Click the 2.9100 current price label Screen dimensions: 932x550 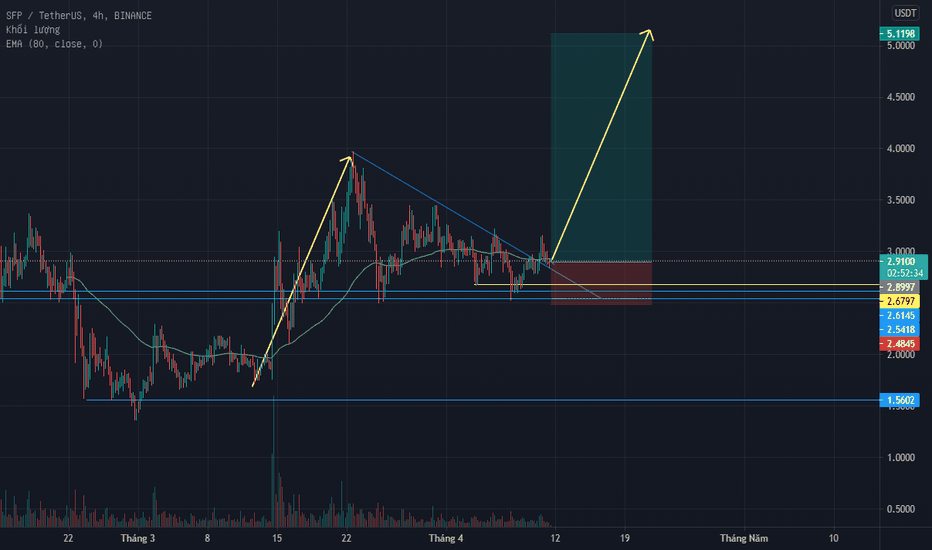[902, 262]
